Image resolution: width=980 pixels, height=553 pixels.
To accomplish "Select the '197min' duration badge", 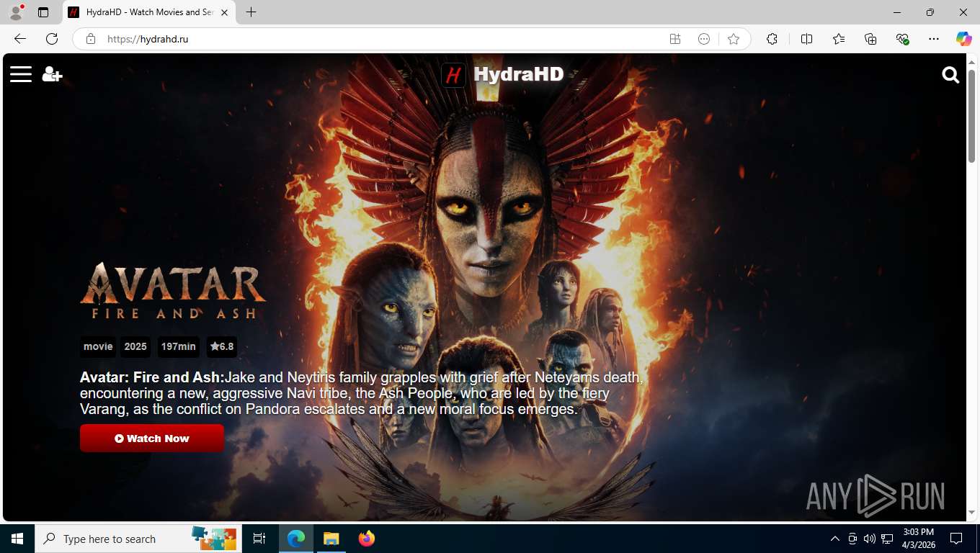I will [179, 346].
